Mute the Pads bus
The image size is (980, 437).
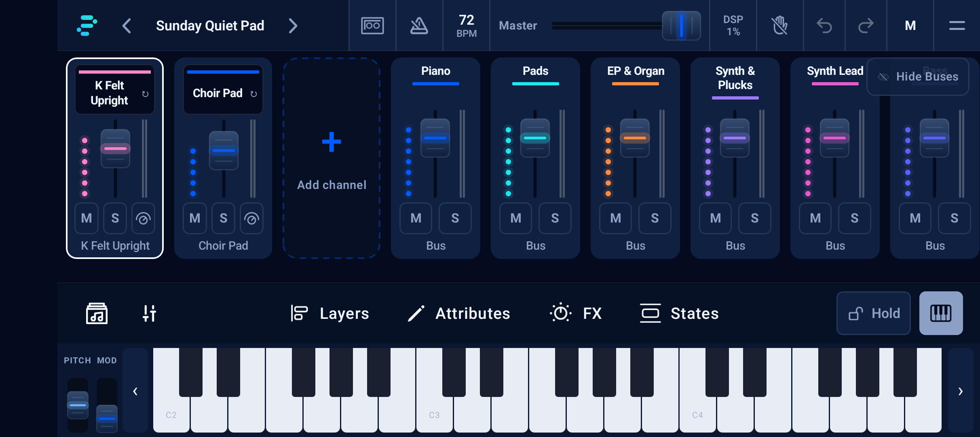515,218
